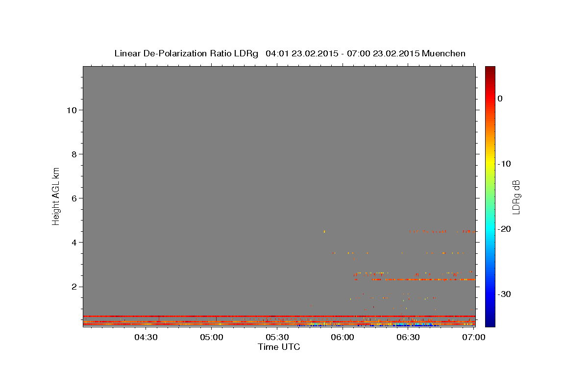588x392 pixels.
Task: Click the red data band near 4.5 km
Action: 441,231
